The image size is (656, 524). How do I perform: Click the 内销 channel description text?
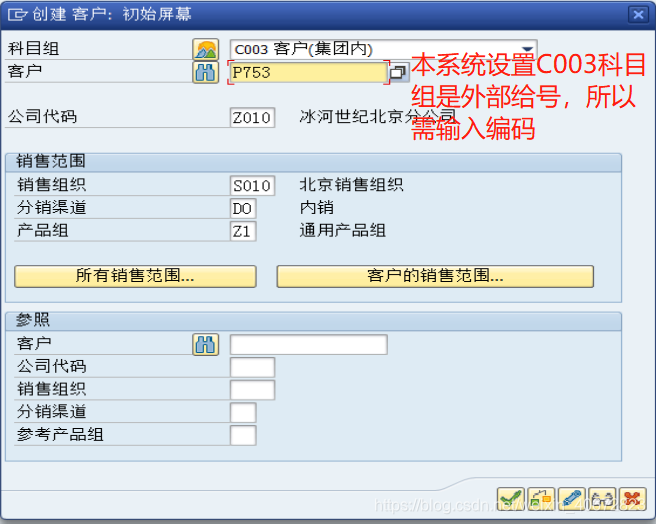click(317, 208)
